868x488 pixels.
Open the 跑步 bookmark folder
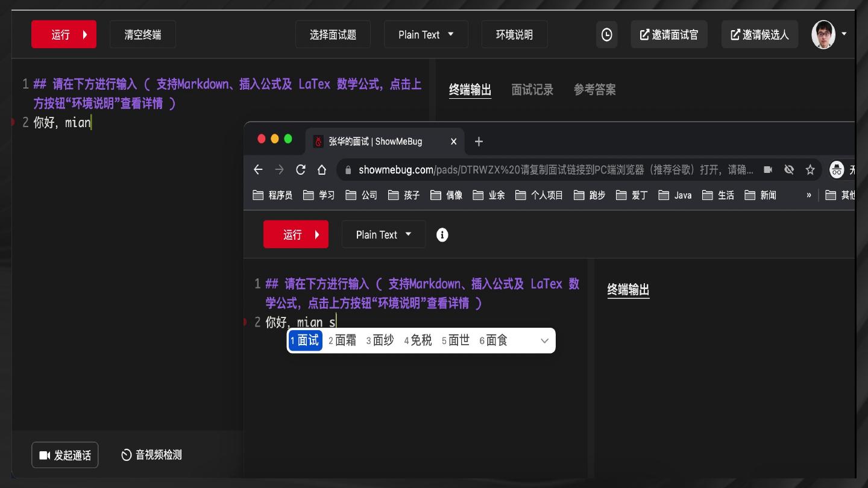[590, 195]
